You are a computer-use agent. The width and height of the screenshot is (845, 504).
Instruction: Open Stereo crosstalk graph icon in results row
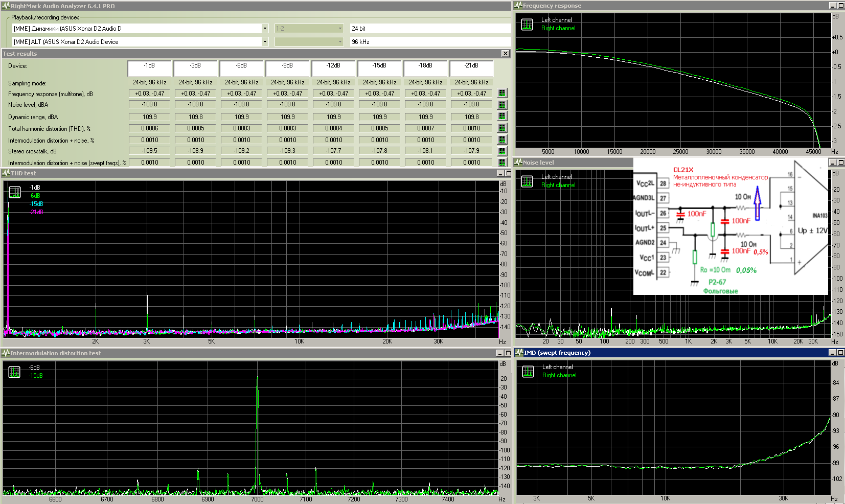coord(502,151)
